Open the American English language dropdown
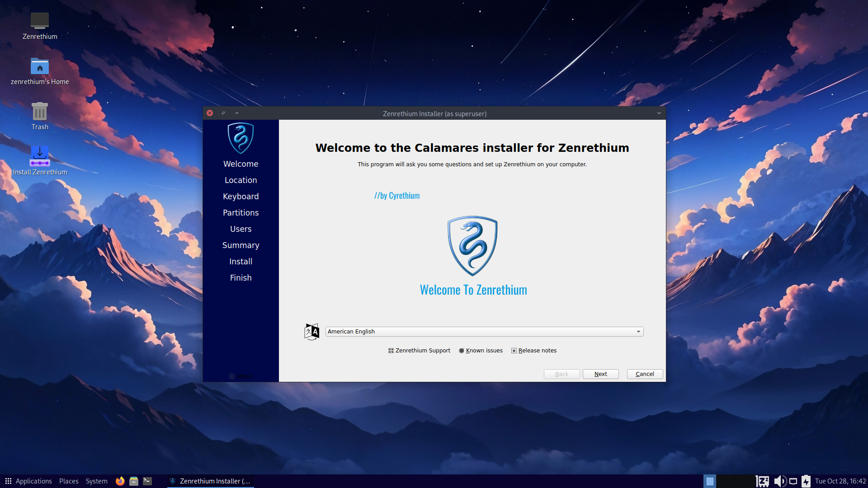Screen dimensions: 868x488 point(484,332)
